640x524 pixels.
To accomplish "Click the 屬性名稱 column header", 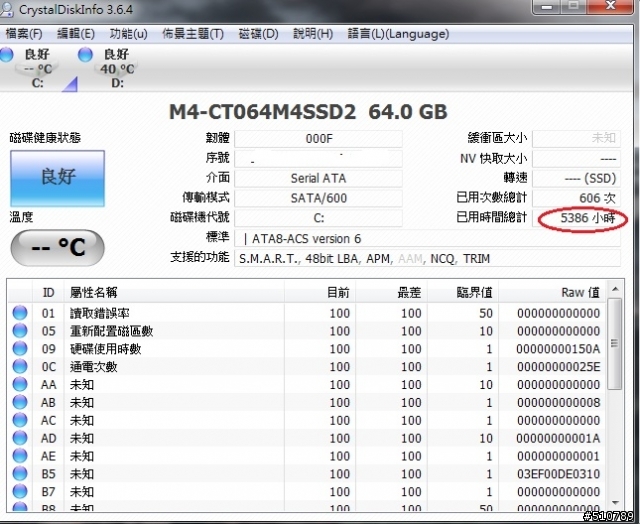I will pos(174,292).
